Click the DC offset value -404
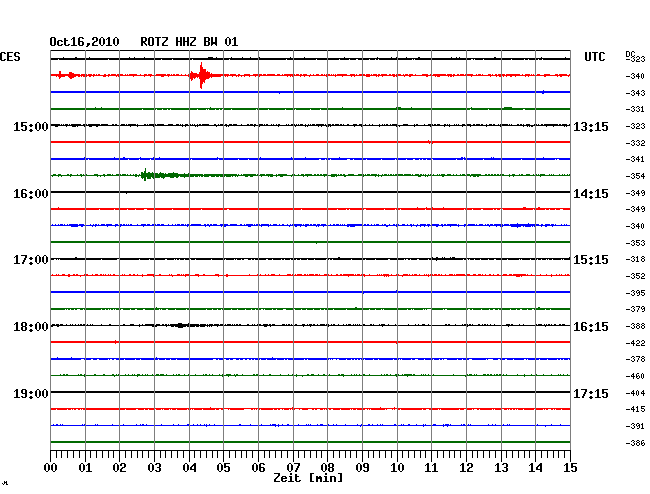650x494 pixels. pos(635,393)
